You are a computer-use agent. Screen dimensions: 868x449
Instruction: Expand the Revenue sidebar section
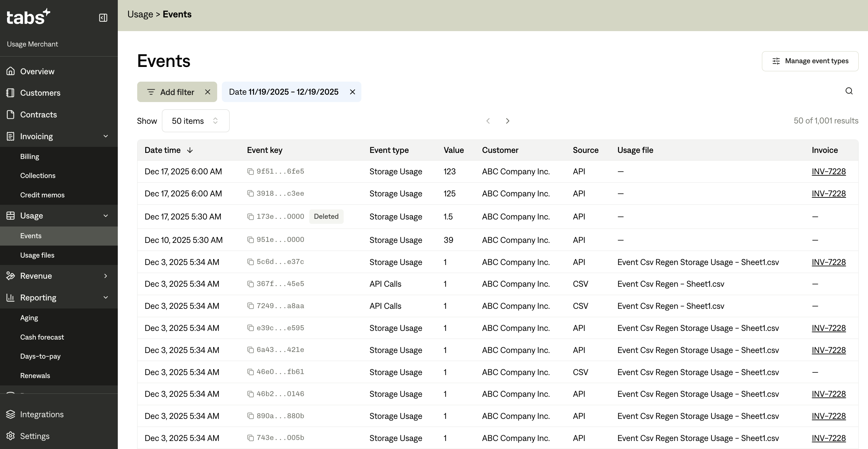pos(105,276)
